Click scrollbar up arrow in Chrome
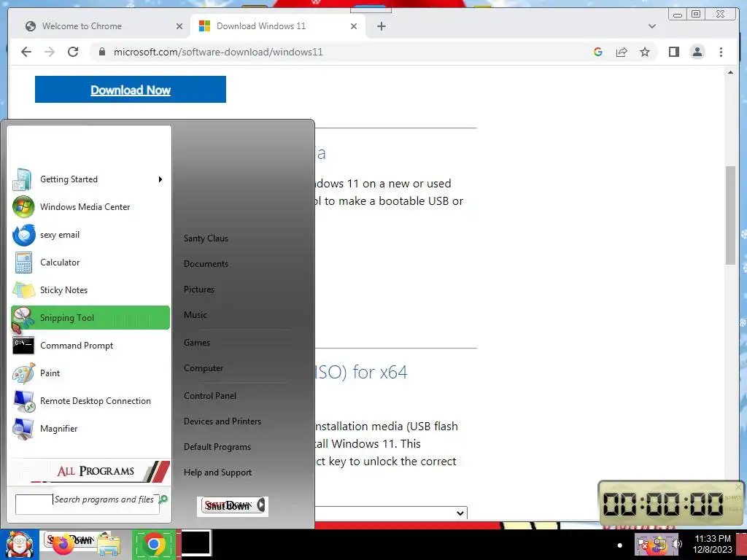Image resolution: width=747 pixels, height=560 pixels. point(730,73)
